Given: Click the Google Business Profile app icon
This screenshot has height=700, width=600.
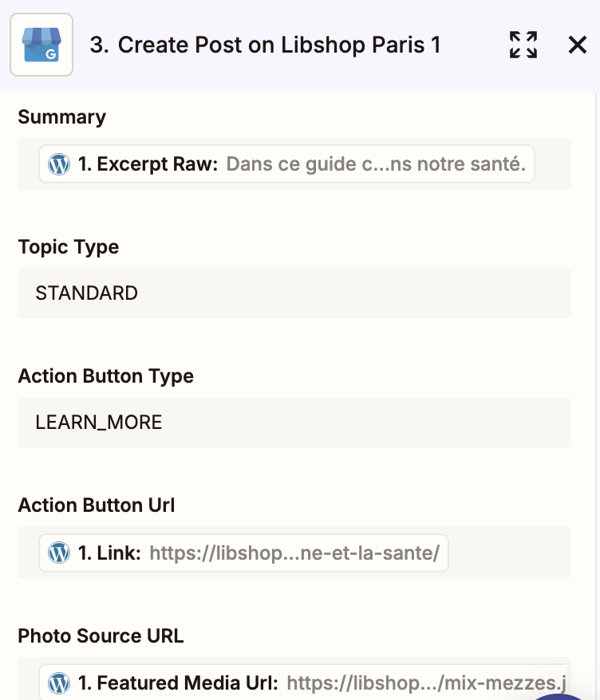Looking at the screenshot, I should [x=41, y=45].
